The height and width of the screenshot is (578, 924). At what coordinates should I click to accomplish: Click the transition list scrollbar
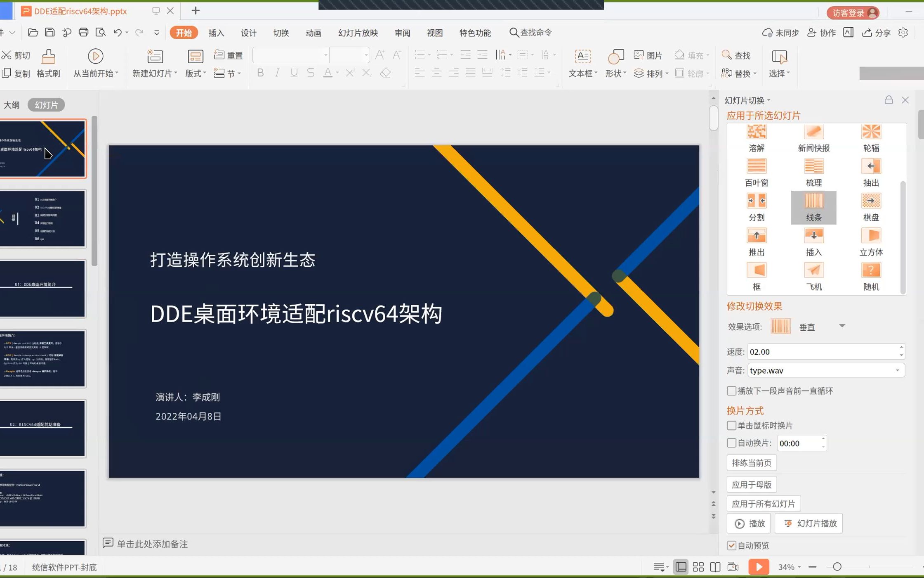tap(903, 237)
